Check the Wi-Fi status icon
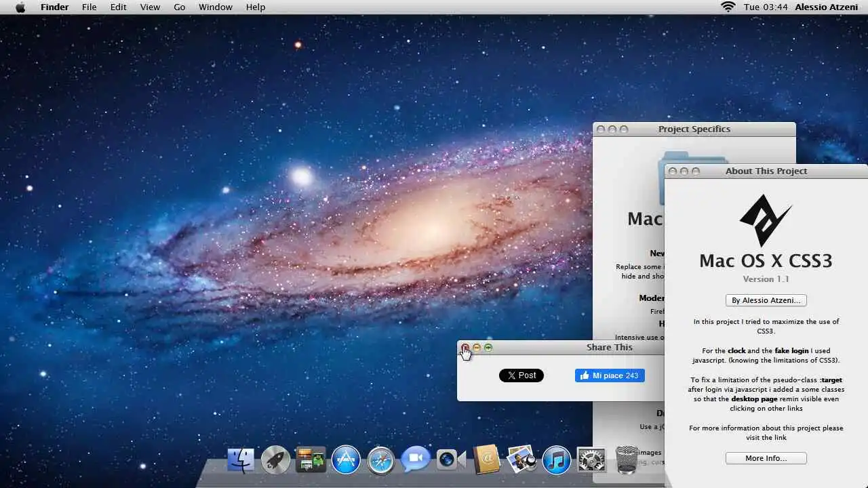This screenshot has height=488, width=868. [x=728, y=7]
